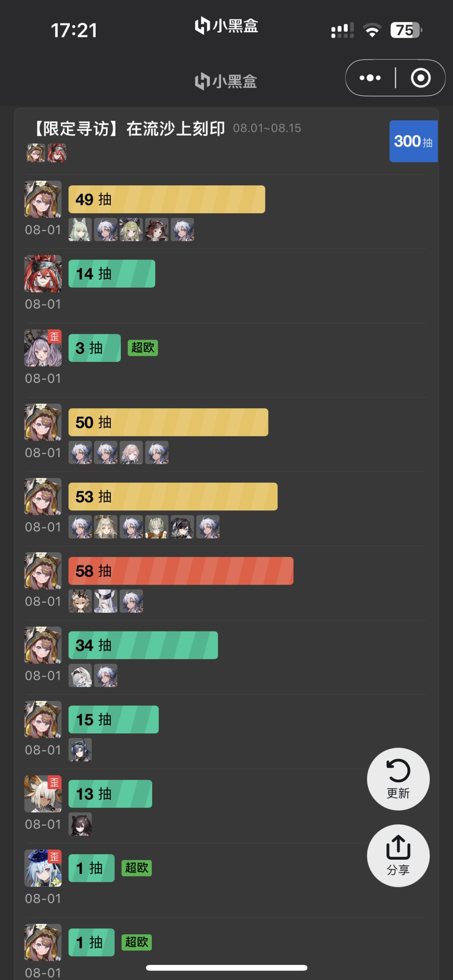Tap the red-haired operator avatar at 14 抽
453x980 pixels.
pos(43,273)
